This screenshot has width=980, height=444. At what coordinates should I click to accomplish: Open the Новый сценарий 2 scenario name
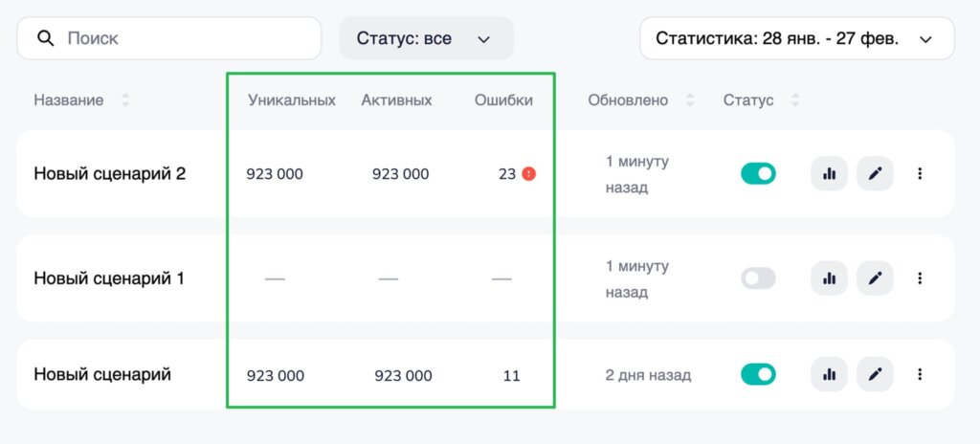pos(109,174)
